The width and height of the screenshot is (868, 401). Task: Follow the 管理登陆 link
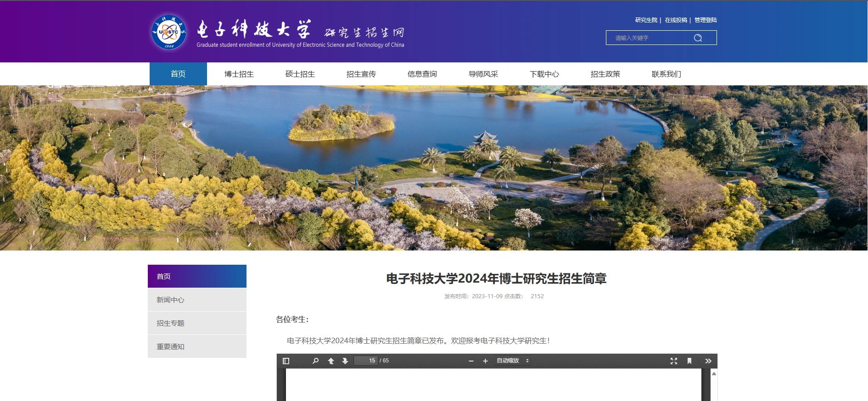click(x=706, y=20)
